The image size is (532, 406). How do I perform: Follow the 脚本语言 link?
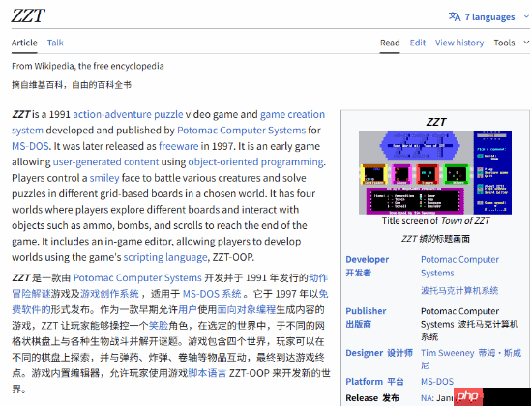click(207, 373)
